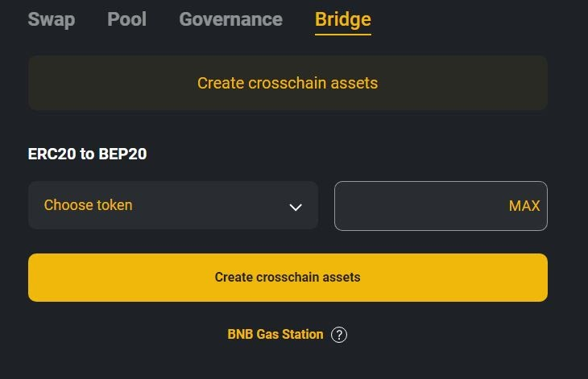Screen dimensions: 588x379
Task: Switch to the Swap tab
Action: [x=52, y=19]
